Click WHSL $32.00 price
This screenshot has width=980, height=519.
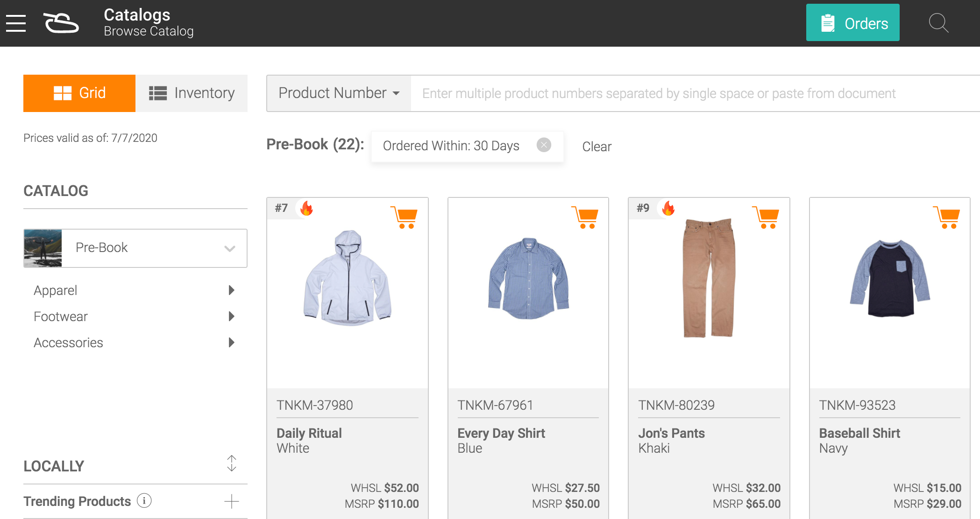(x=746, y=488)
